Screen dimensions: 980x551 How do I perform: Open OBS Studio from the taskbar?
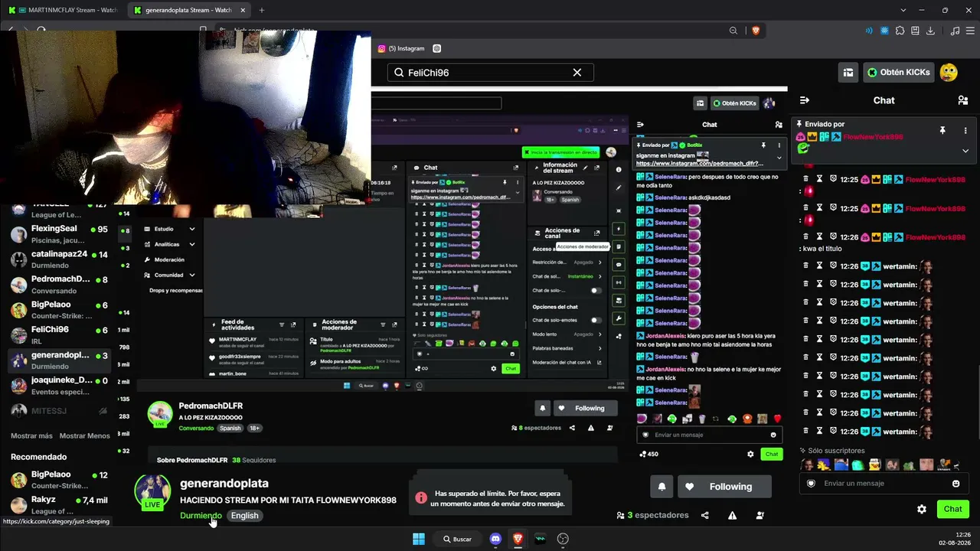point(563,539)
